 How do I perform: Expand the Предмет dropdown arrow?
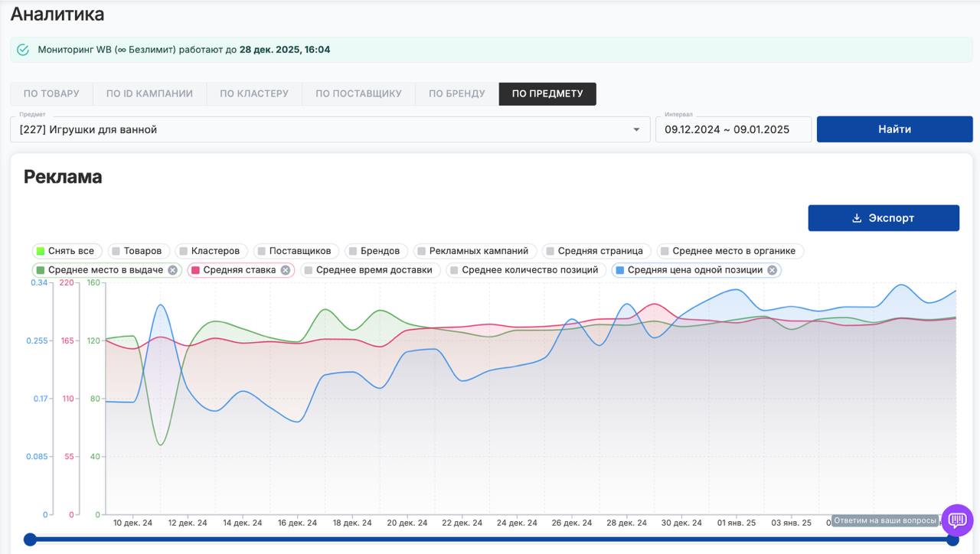coord(635,130)
